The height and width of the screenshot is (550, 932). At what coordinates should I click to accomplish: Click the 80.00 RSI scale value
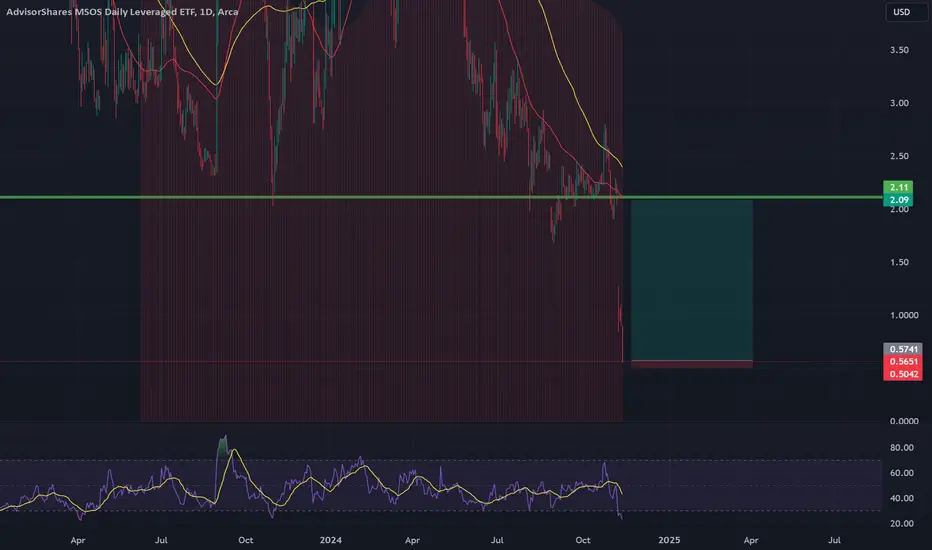coord(901,448)
